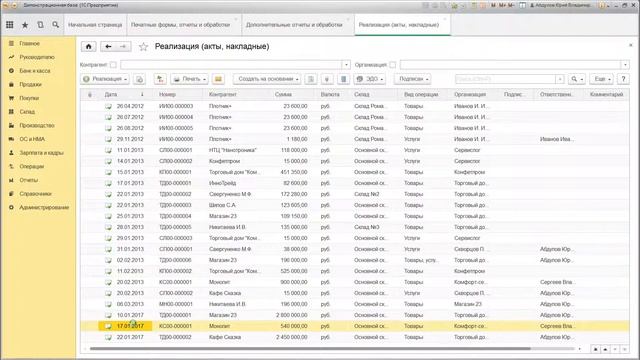Switch to Начальная страница tab
This screenshot has width=640, height=360.
[95, 25]
